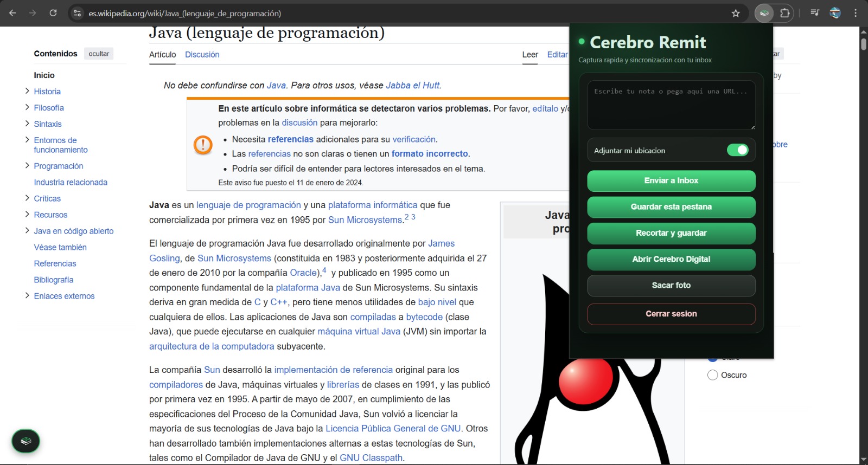Open the implementación de referencia link
The width and height of the screenshot is (868, 465).
pos(333,370)
